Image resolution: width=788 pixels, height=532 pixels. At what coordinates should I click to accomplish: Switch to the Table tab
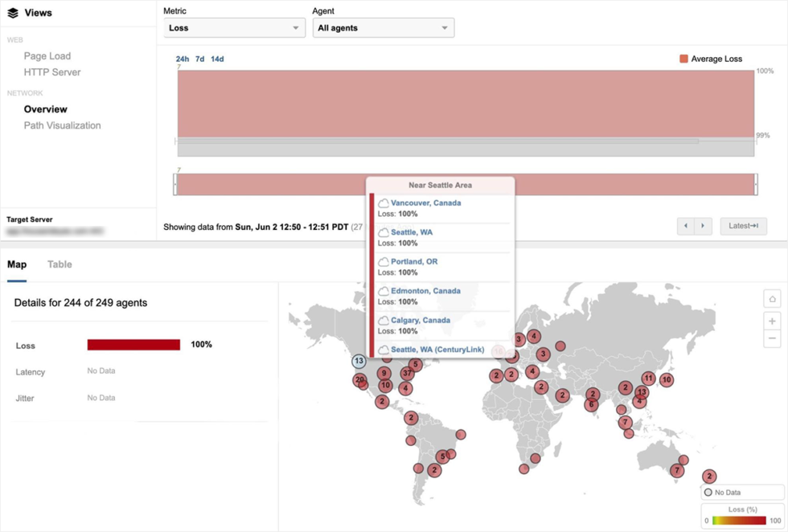point(60,264)
